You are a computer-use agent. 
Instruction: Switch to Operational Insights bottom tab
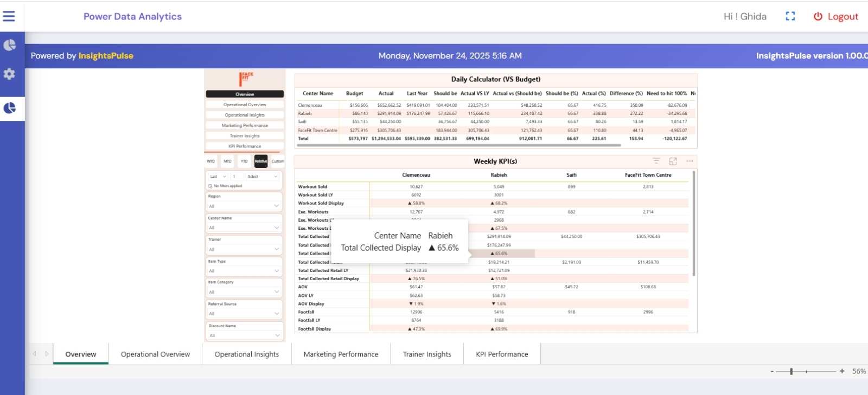click(x=246, y=354)
